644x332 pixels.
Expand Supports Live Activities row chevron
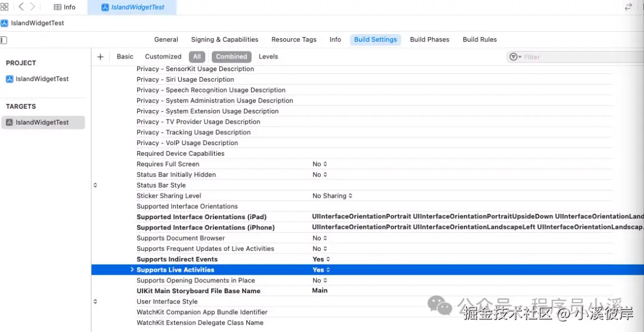(132, 269)
